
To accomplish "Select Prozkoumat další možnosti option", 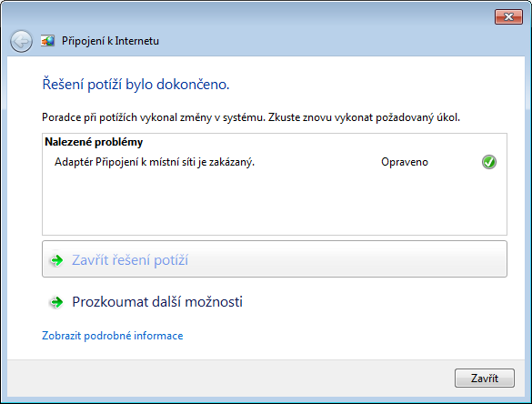I will (157, 302).
